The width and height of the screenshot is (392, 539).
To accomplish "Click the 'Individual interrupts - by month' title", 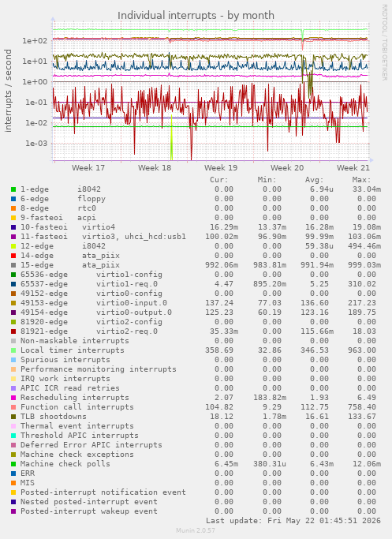I will tap(196, 16).
